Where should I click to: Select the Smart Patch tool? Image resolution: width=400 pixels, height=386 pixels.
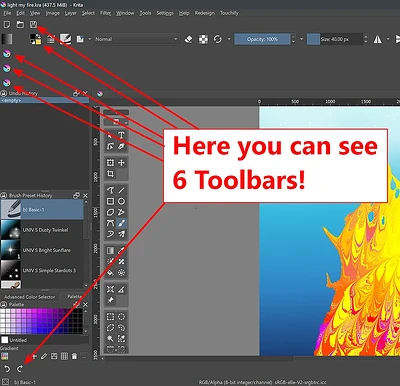click(x=121, y=262)
